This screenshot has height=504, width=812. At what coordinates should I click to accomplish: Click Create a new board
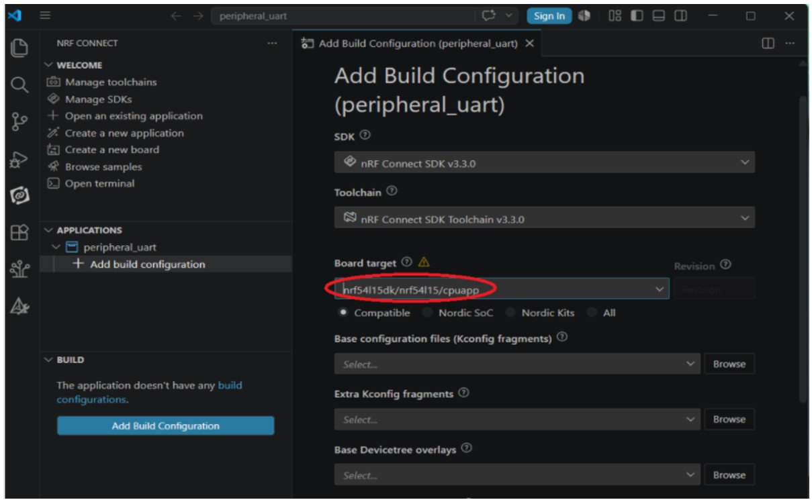112,150
